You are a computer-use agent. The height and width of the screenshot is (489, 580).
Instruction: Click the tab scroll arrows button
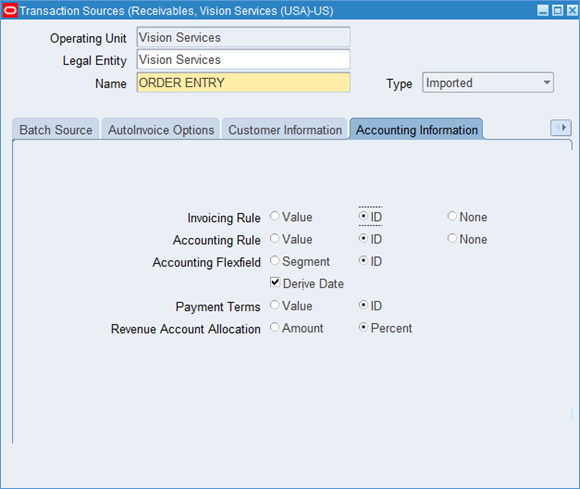tap(561, 128)
